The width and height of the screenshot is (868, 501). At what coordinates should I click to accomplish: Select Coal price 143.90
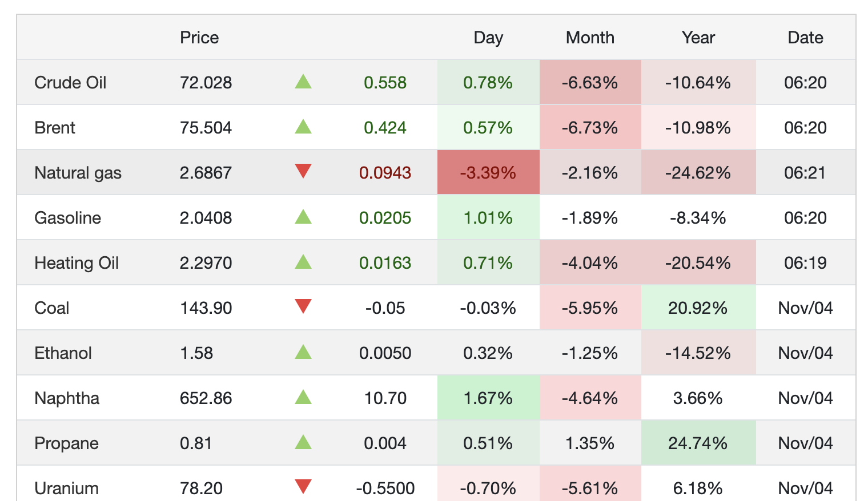(x=206, y=308)
